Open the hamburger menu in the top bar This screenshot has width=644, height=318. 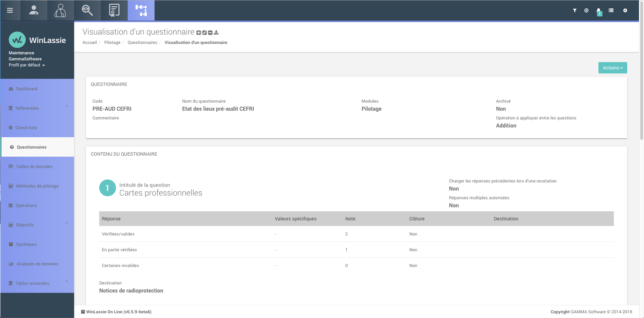click(10, 10)
